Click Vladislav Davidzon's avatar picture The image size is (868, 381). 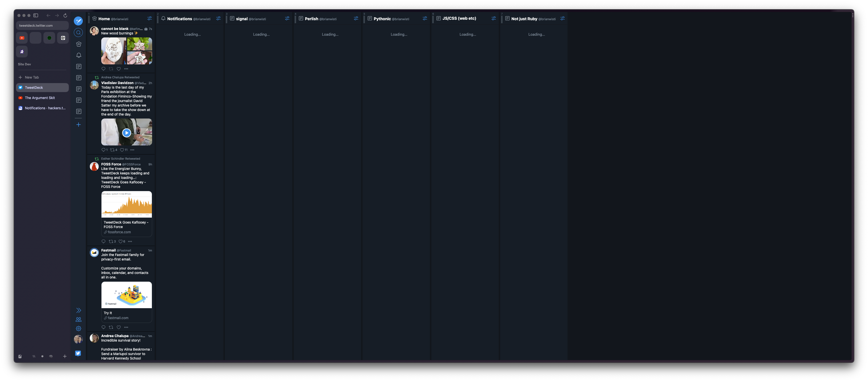(x=94, y=85)
